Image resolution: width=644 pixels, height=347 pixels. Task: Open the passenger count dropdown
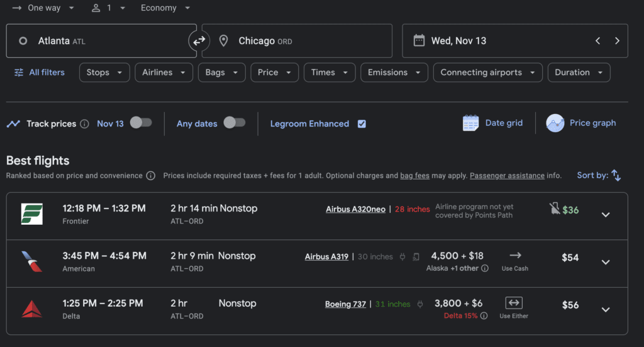(108, 8)
